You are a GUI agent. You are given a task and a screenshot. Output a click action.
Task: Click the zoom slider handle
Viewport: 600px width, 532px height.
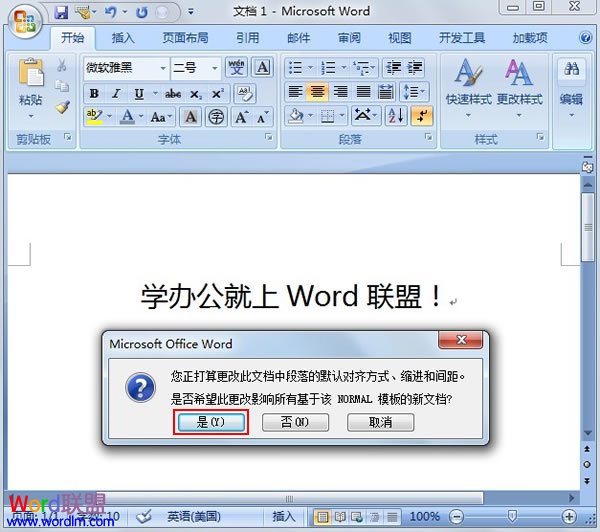[512, 516]
